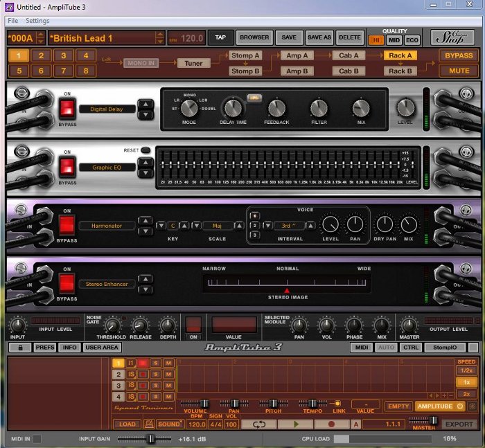The width and height of the screenshot is (485, 448).
Task: Click the recorder VOLUME slider
Action: tap(195, 404)
